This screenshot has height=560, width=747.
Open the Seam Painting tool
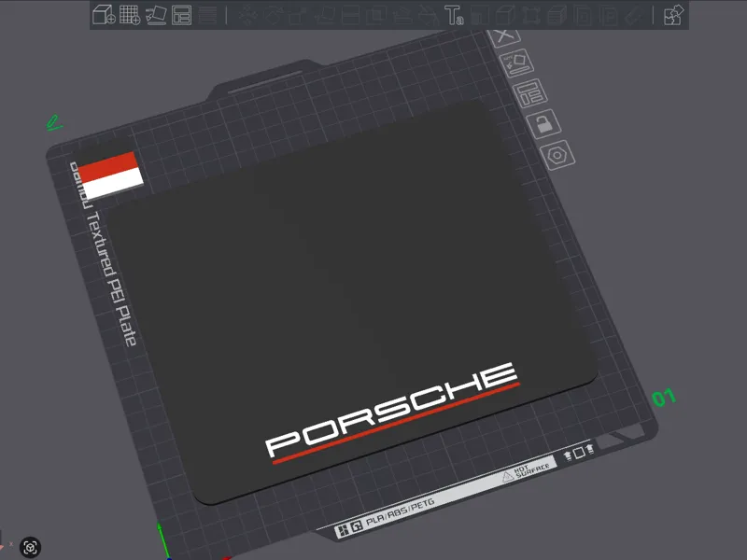coord(428,15)
